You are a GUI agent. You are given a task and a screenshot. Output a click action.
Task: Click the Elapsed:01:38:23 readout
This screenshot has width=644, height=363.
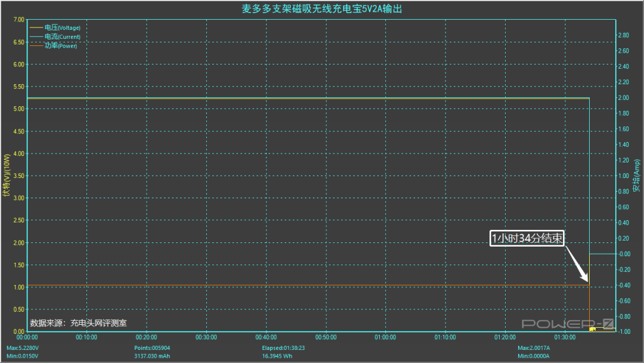click(x=283, y=348)
